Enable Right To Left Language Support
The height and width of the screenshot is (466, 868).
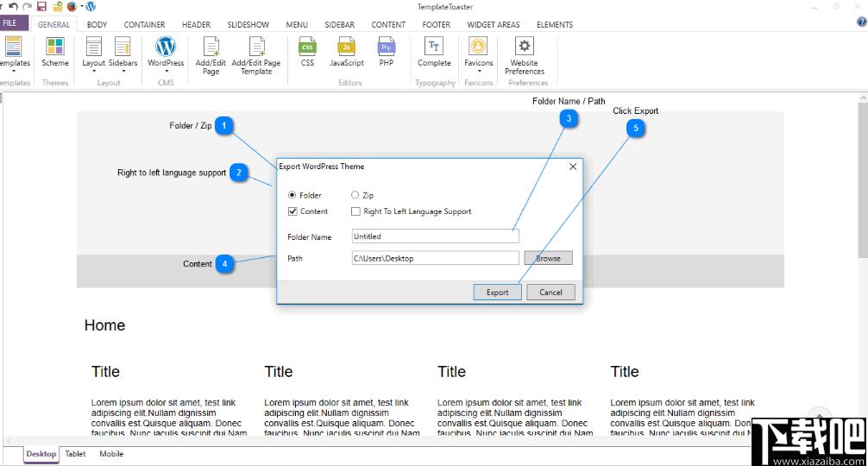355,211
